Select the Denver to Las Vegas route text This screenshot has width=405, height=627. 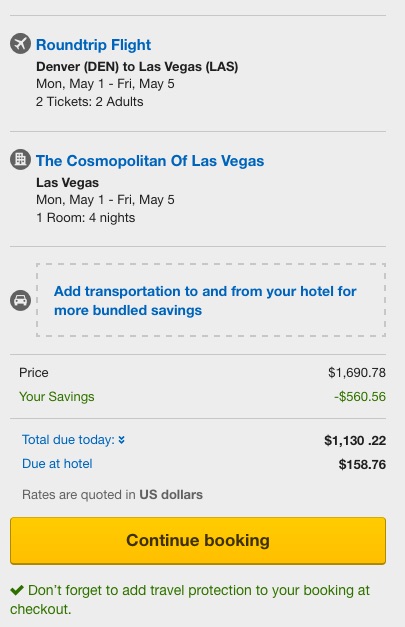(137, 66)
